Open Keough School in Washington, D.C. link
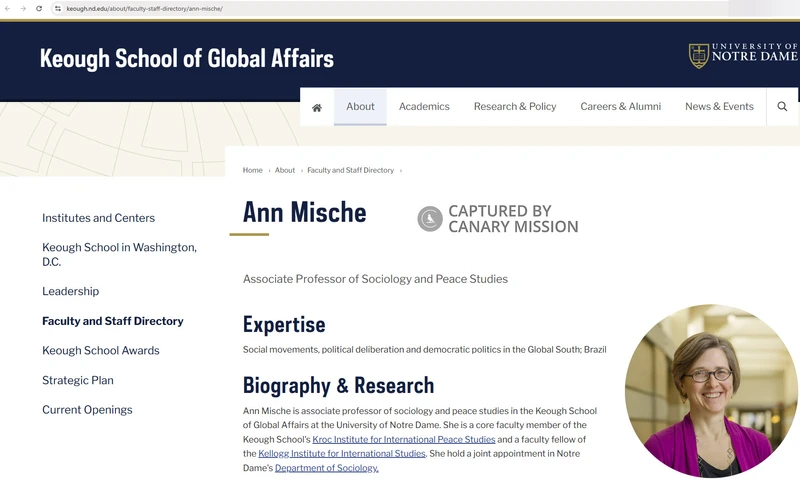The width and height of the screenshot is (800, 484). [x=119, y=254]
